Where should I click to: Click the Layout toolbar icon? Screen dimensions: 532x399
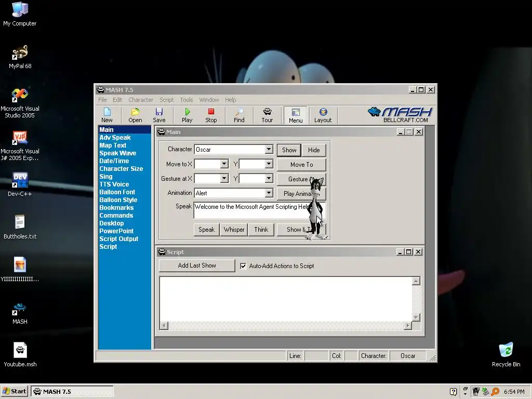pos(323,115)
